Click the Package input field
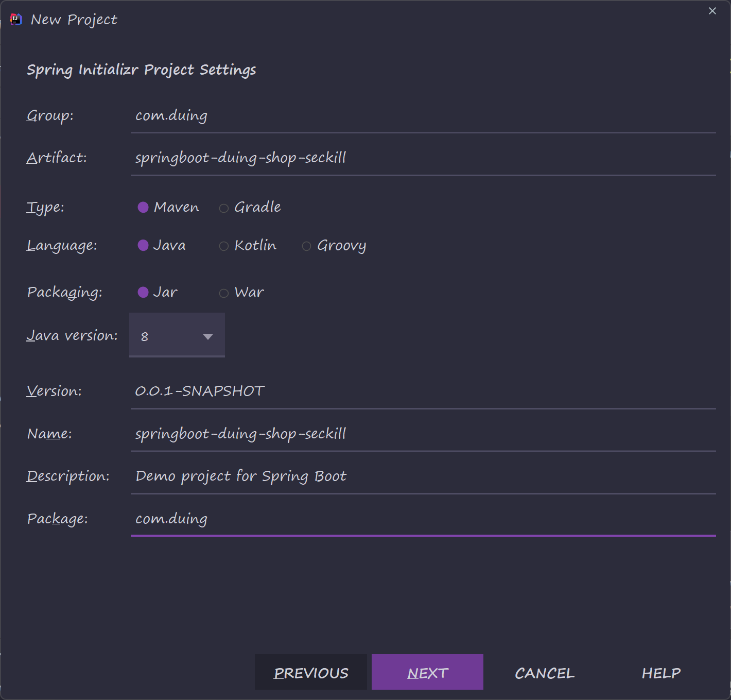 [x=423, y=520]
